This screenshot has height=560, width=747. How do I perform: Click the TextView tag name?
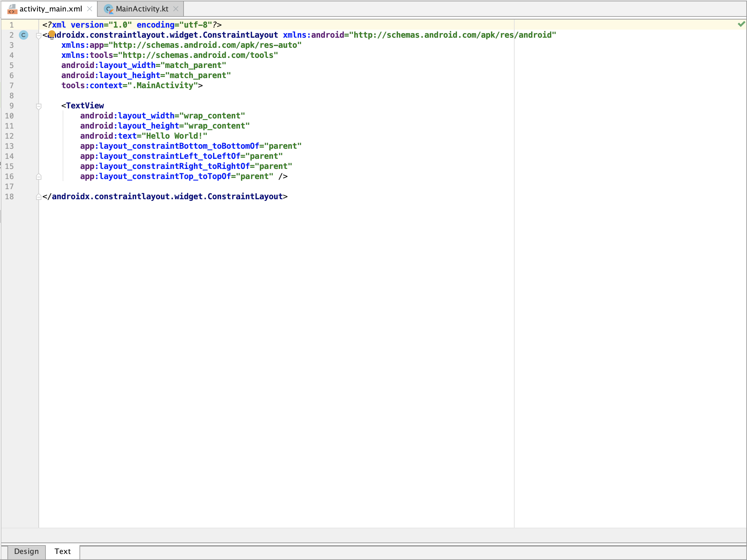pos(85,106)
